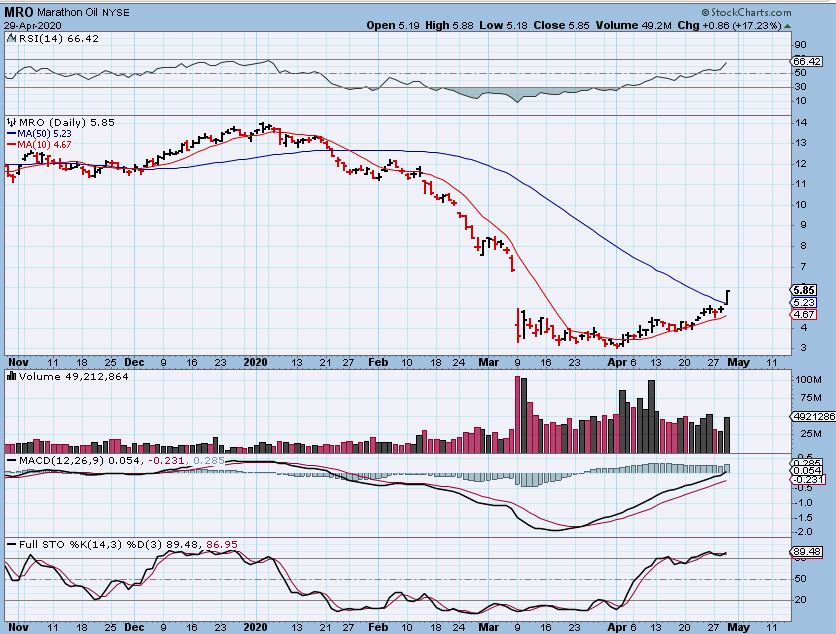Click the 5.23 moving average axis tag

tap(803, 302)
